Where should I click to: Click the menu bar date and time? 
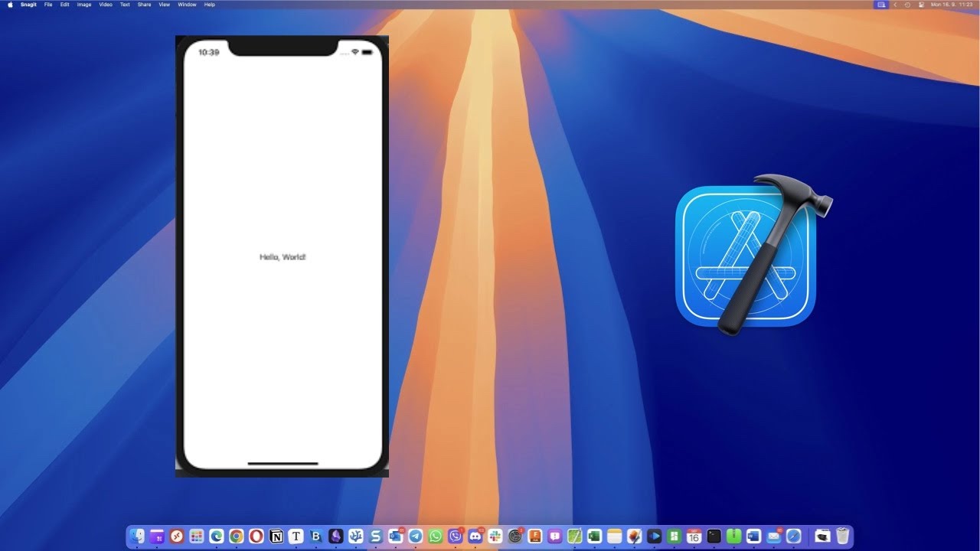click(x=952, y=5)
